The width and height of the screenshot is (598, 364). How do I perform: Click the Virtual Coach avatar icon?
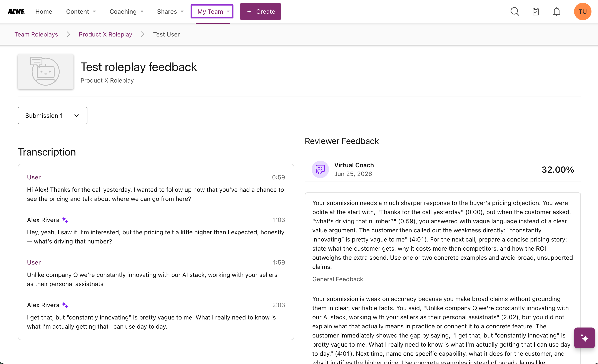click(x=320, y=169)
